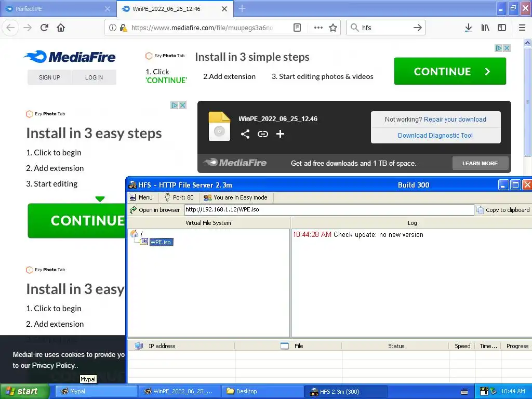Click the LEARN MORE button
This screenshot has height=399, width=532.
point(480,163)
